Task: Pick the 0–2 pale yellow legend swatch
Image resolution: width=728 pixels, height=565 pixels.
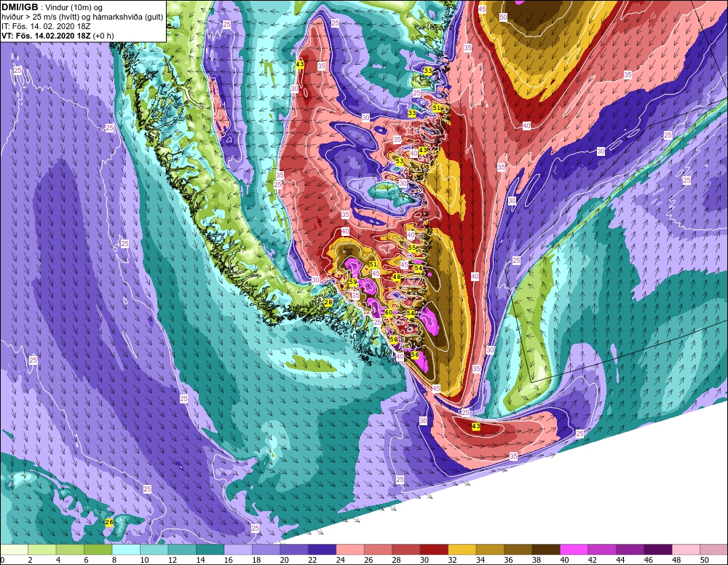Action: tap(15, 550)
